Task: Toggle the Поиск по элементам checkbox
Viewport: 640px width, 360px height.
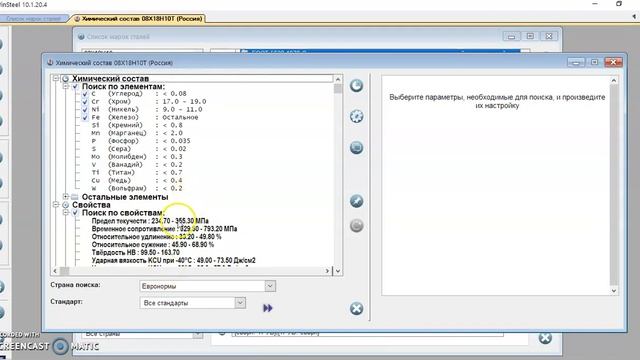Action: [x=75, y=87]
